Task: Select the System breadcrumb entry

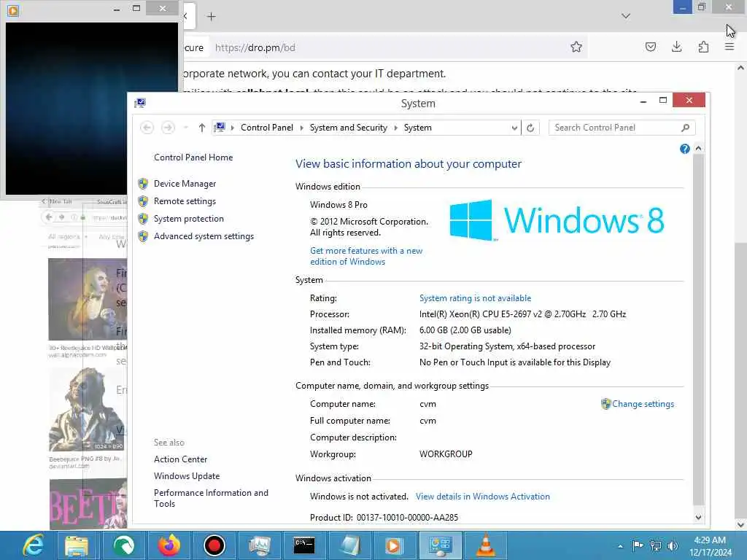Action: [x=417, y=128]
